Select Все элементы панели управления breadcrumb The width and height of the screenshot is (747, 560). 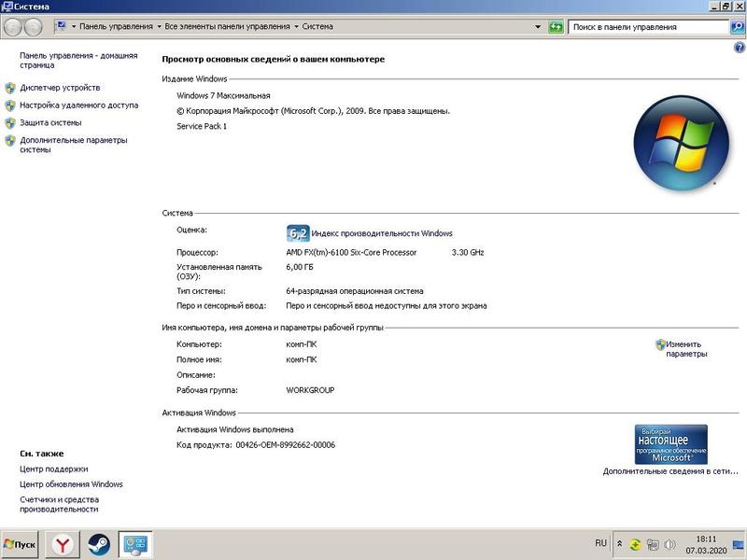click(x=227, y=27)
